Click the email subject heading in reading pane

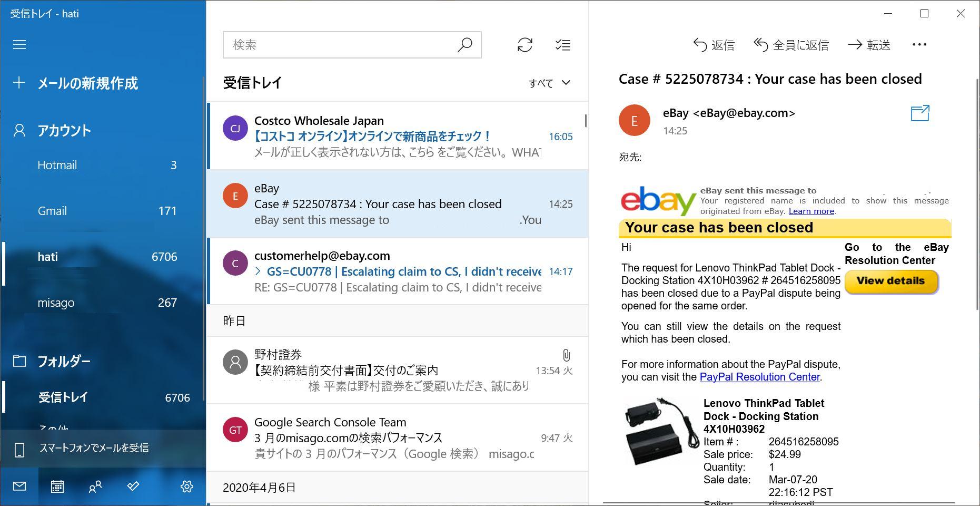(770, 79)
